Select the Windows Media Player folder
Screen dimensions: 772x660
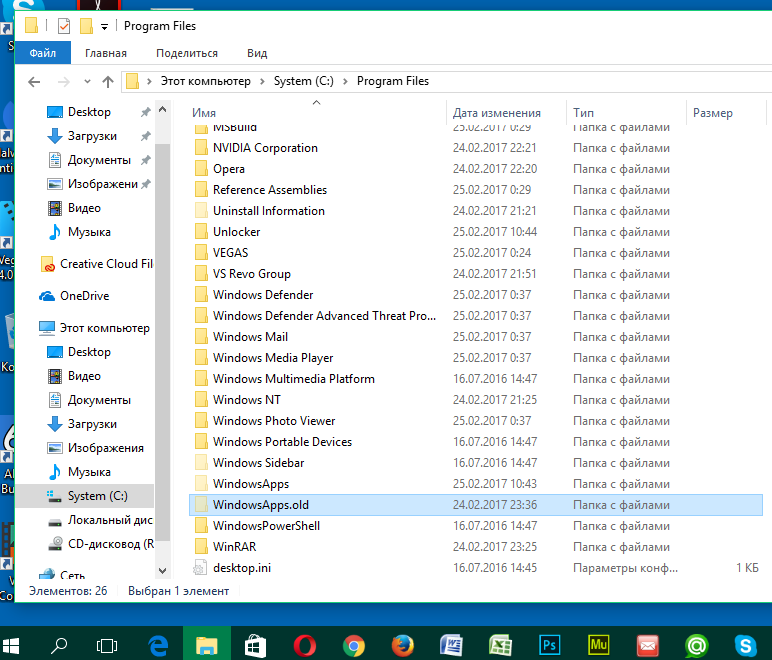tap(273, 358)
